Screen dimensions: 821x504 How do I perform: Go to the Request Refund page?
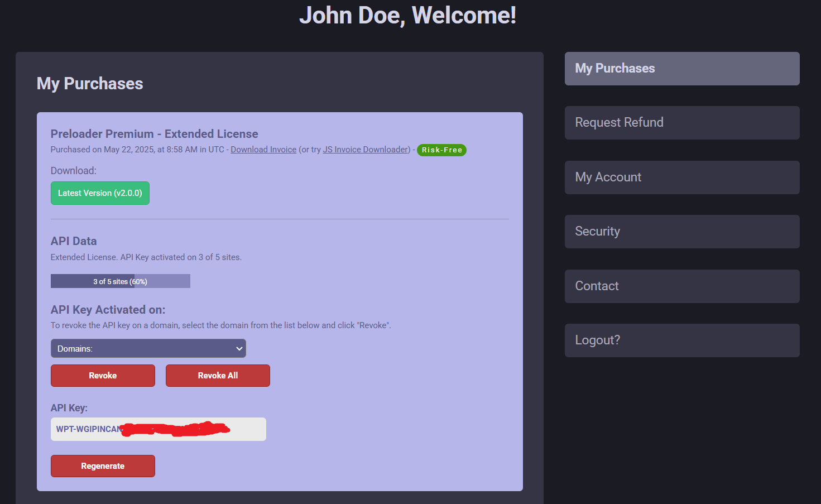(x=681, y=123)
